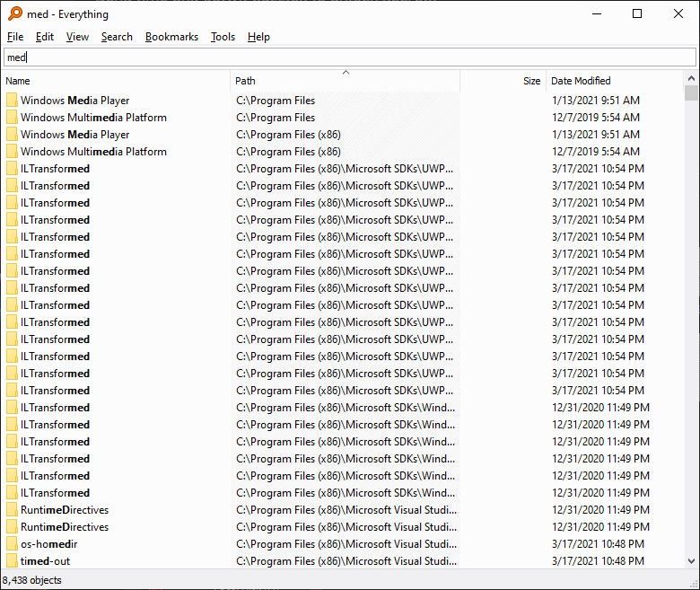Sort results by the Size column header
700x590 pixels.
coord(503,81)
